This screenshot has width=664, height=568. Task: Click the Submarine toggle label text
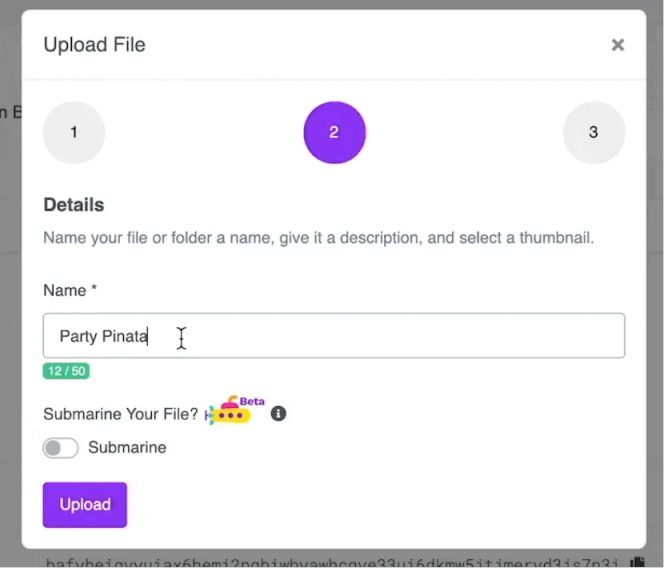(x=127, y=447)
